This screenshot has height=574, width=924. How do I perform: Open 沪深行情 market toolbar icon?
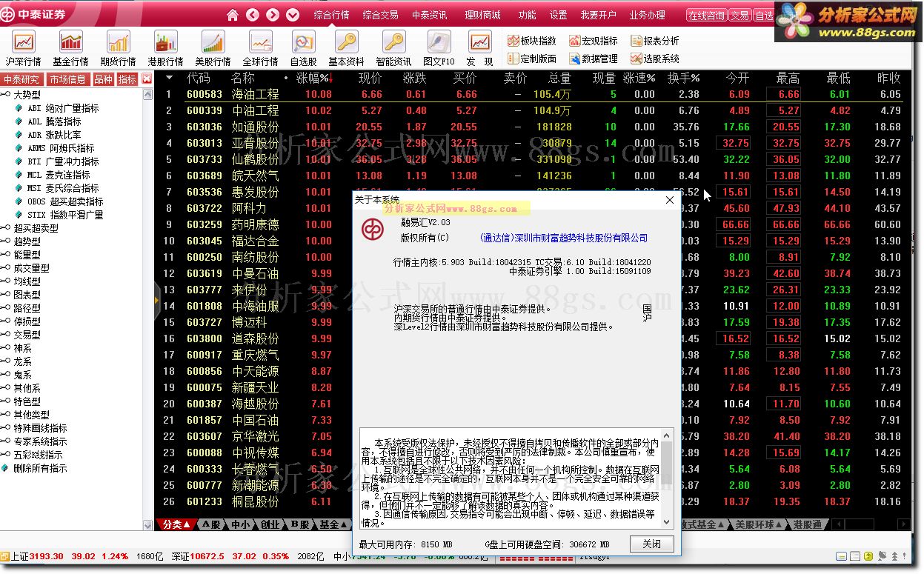click(24, 49)
